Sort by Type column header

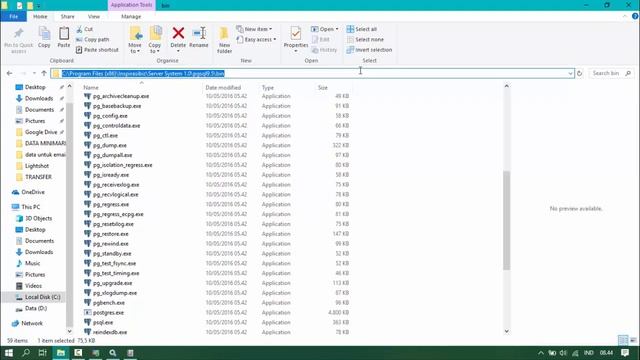268,88
